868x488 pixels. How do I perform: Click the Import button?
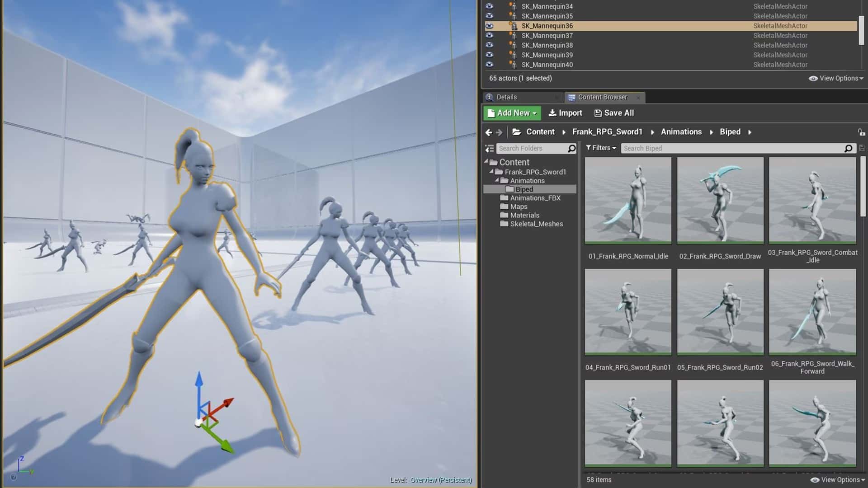point(565,113)
